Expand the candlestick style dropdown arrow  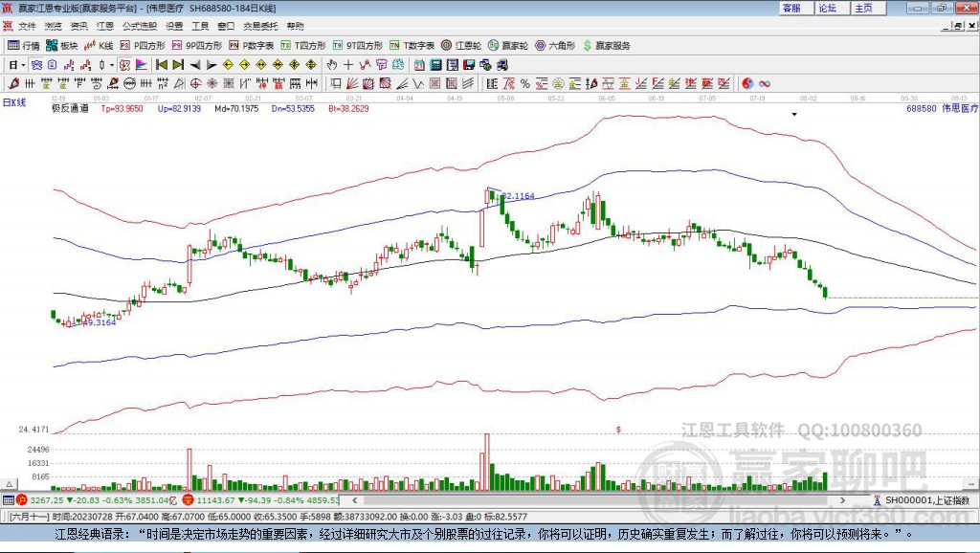click(x=112, y=65)
